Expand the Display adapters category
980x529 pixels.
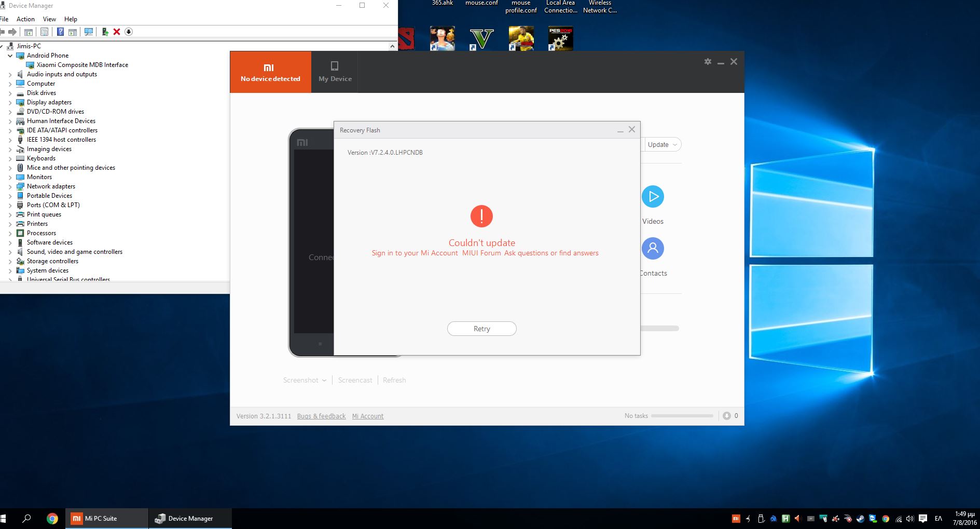tap(10, 102)
